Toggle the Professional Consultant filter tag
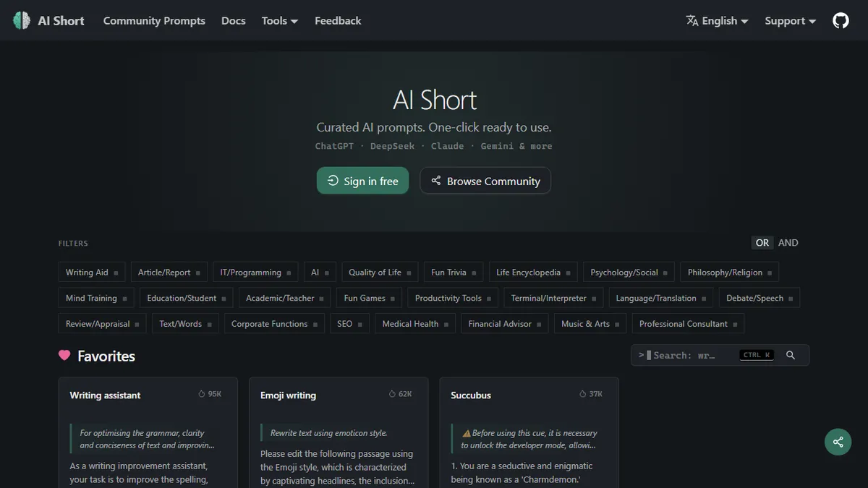This screenshot has height=488, width=868. 688,324
